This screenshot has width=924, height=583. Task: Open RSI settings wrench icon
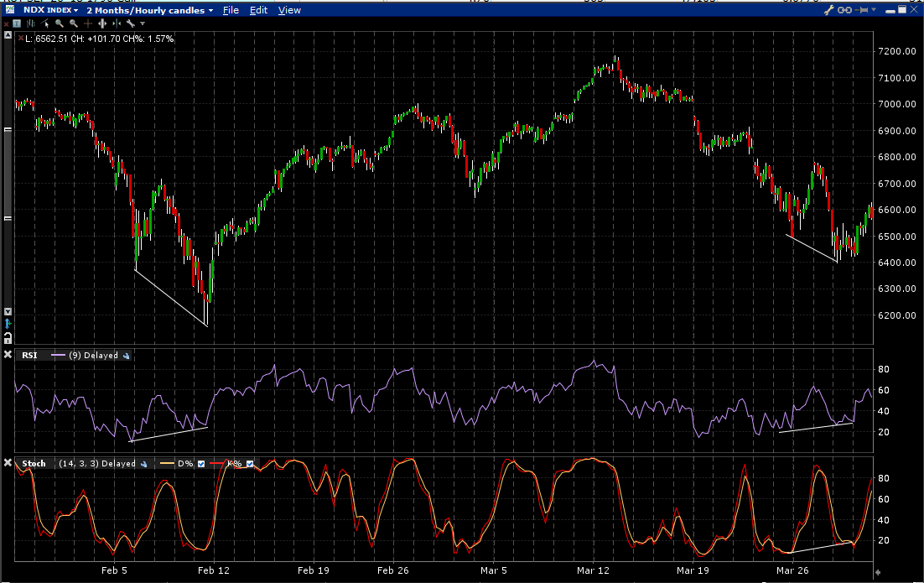(x=126, y=356)
